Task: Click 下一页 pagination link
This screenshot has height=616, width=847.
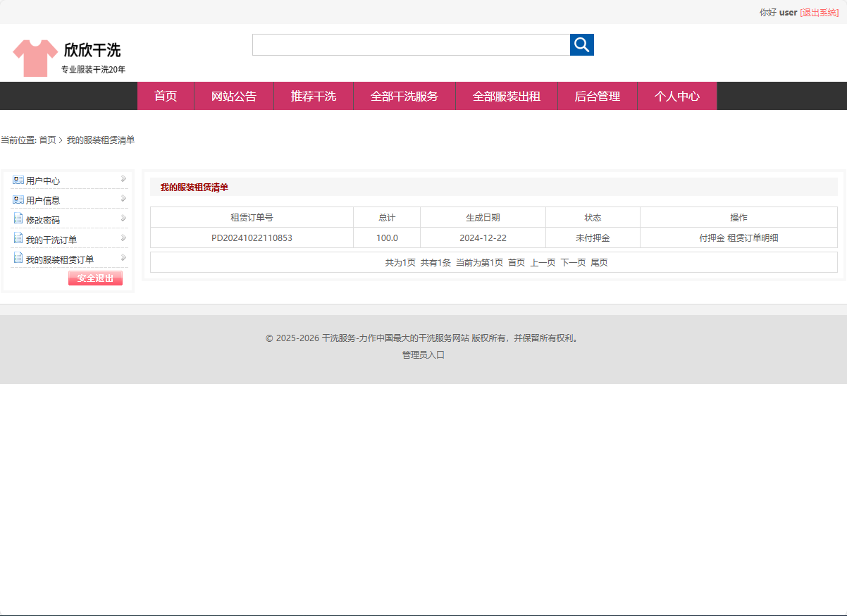Action: click(x=573, y=263)
